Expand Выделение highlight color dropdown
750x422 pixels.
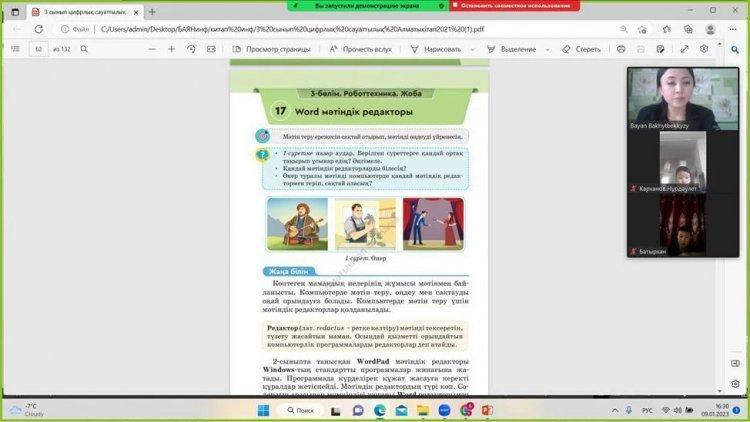pyautogui.click(x=548, y=49)
